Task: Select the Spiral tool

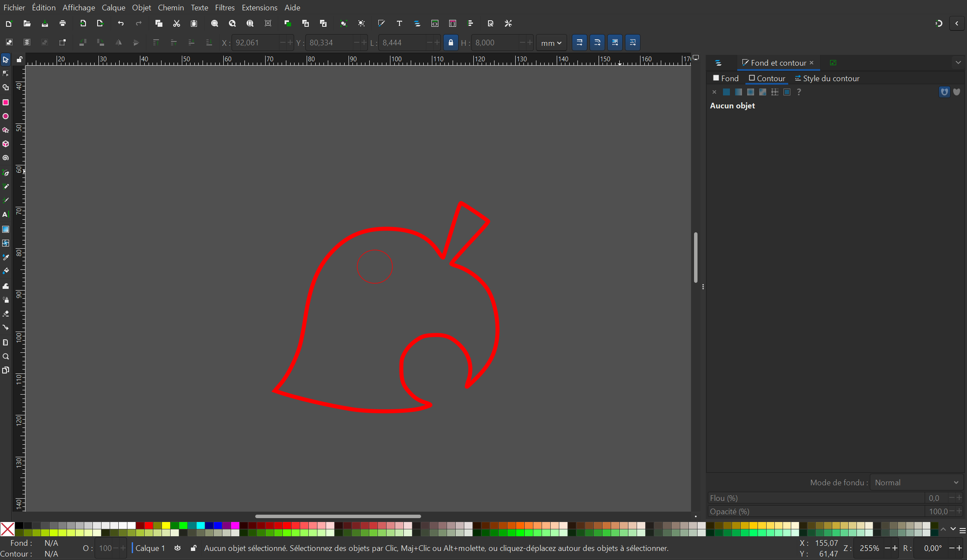Action: 6,158
